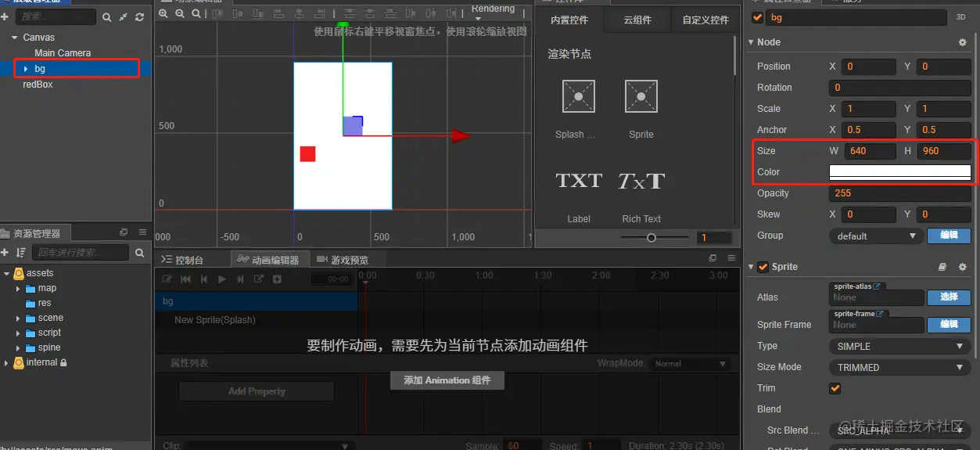
Task: Open Sprite component gear settings
Action: pos(963,267)
